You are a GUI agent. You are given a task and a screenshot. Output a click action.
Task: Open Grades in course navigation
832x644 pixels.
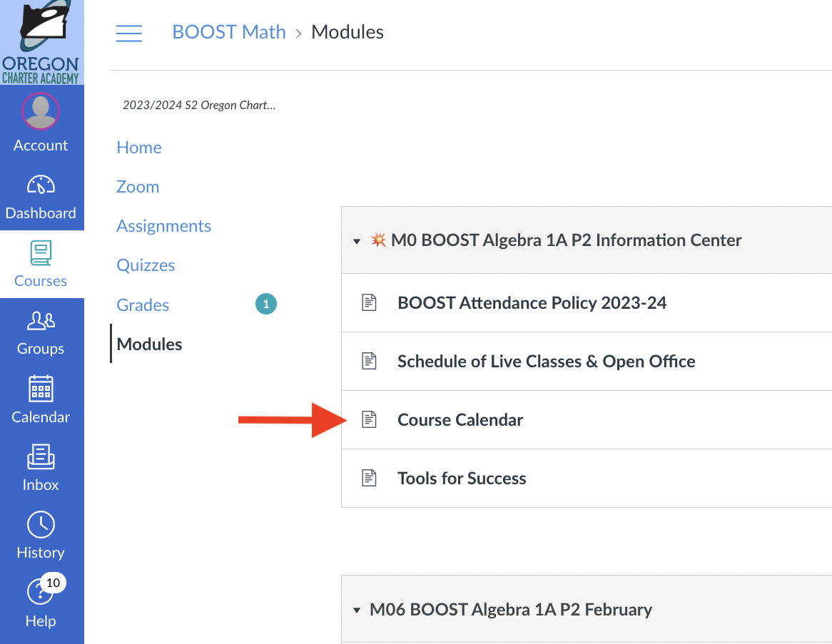click(x=143, y=305)
